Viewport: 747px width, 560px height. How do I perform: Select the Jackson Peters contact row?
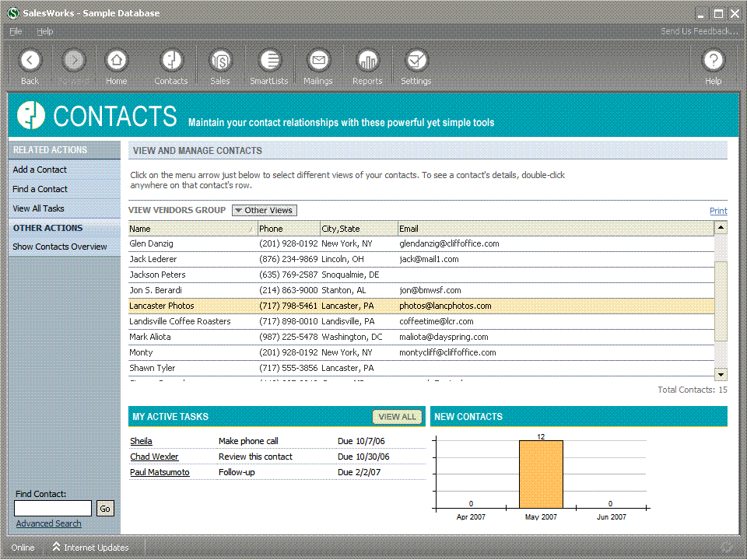coord(421,275)
